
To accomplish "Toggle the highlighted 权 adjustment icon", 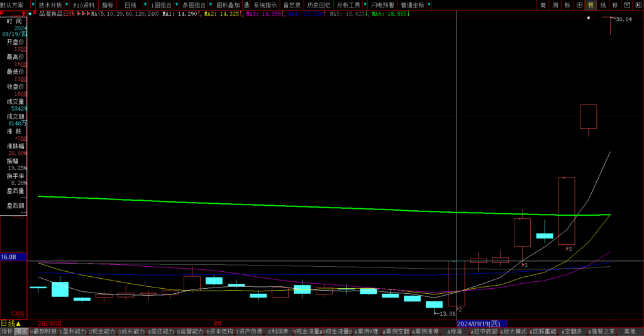I will (x=591, y=5).
